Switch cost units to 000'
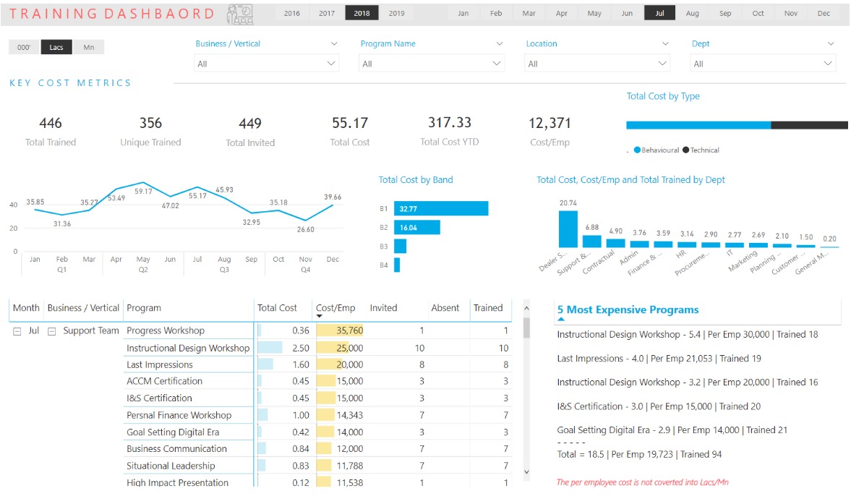The width and height of the screenshot is (851, 504). [x=24, y=47]
